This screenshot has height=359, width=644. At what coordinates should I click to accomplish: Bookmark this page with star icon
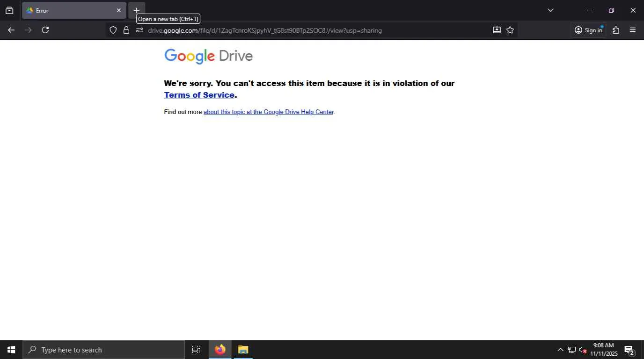pos(510,30)
